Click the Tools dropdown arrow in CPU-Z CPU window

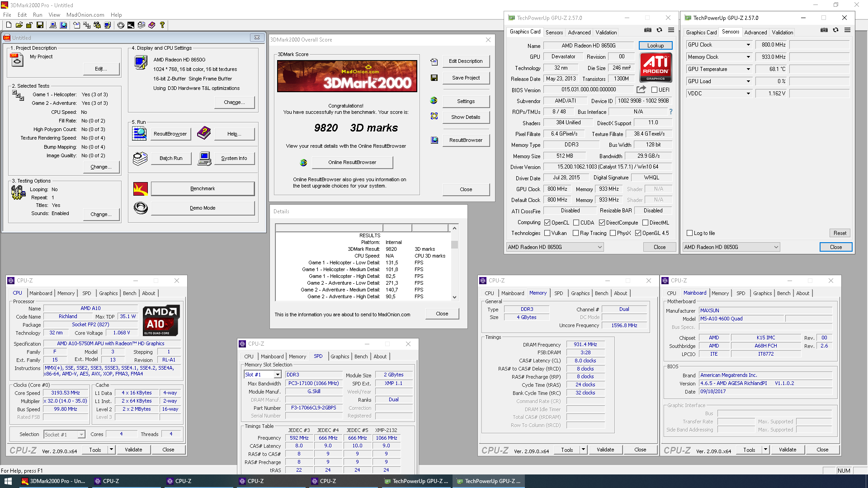click(111, 450)
